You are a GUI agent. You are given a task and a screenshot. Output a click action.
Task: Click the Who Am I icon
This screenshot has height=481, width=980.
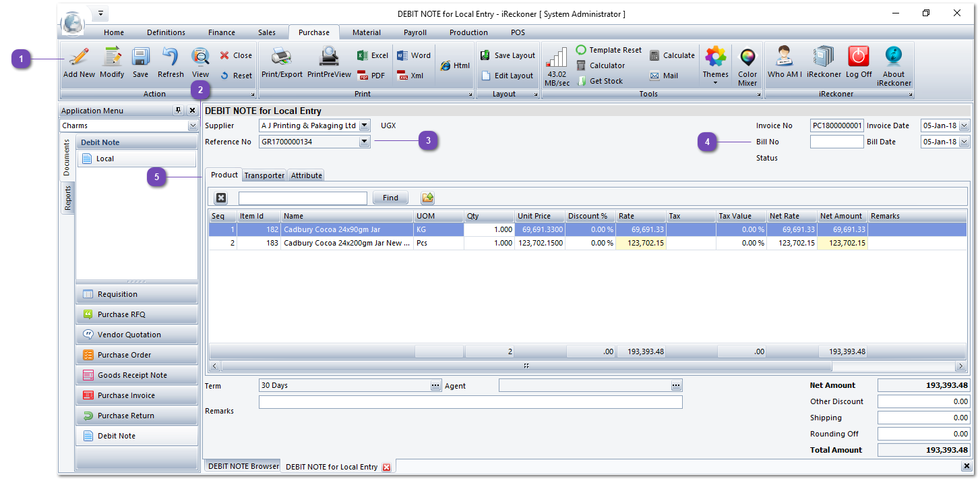[785, 58]
